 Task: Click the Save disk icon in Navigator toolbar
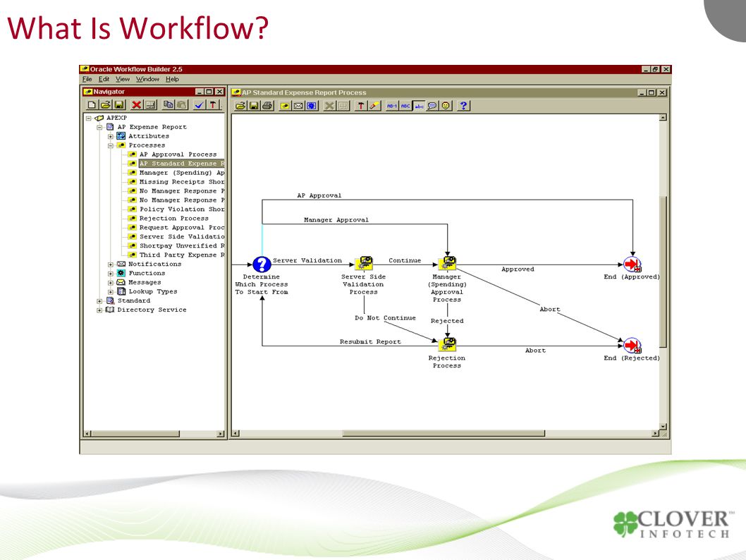click(119, 104)
